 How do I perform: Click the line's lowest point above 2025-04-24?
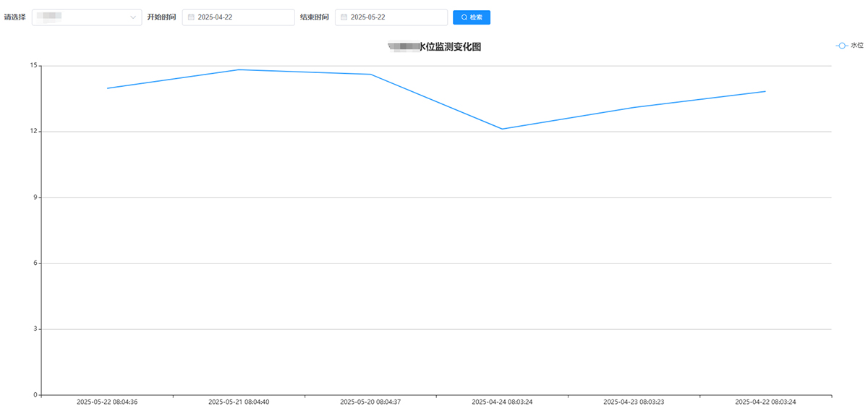click(502, 129)
